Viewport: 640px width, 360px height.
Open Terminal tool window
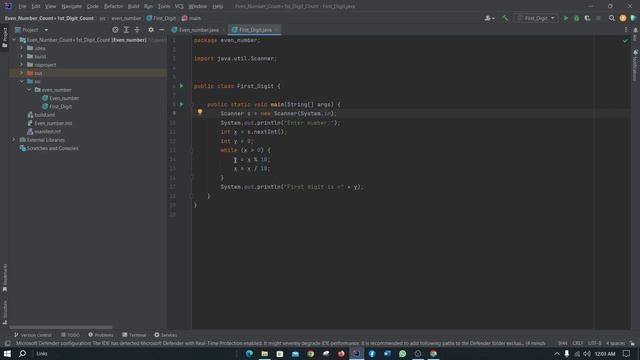coord(134,335)
